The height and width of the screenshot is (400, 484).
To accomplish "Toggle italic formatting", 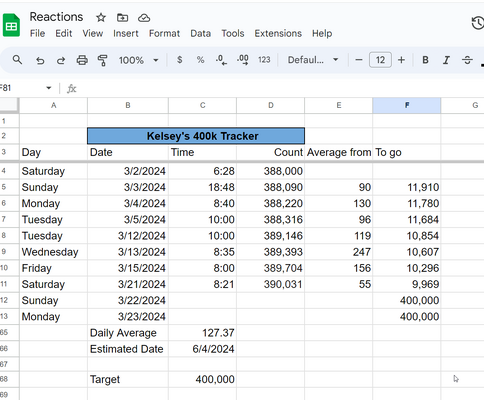I will coord(446,60).
